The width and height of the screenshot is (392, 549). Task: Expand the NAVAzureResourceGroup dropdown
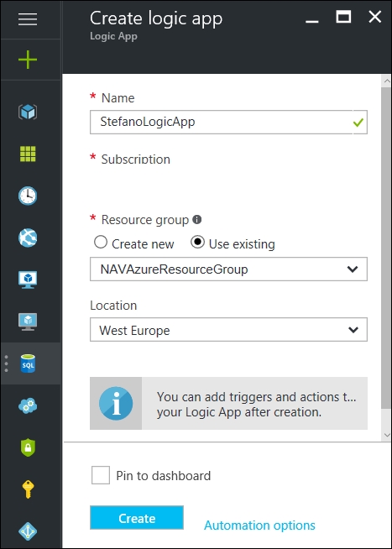tap(228, 269)
